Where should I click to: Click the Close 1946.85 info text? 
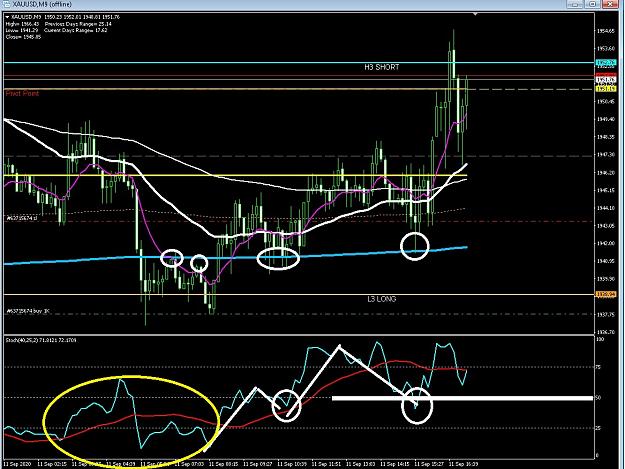coord(23,37)
